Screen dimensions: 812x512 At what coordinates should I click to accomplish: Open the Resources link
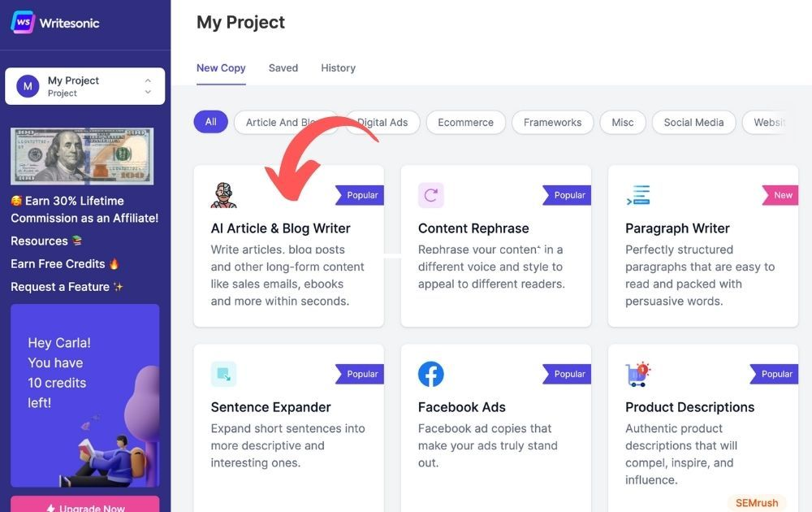(39, 241)
